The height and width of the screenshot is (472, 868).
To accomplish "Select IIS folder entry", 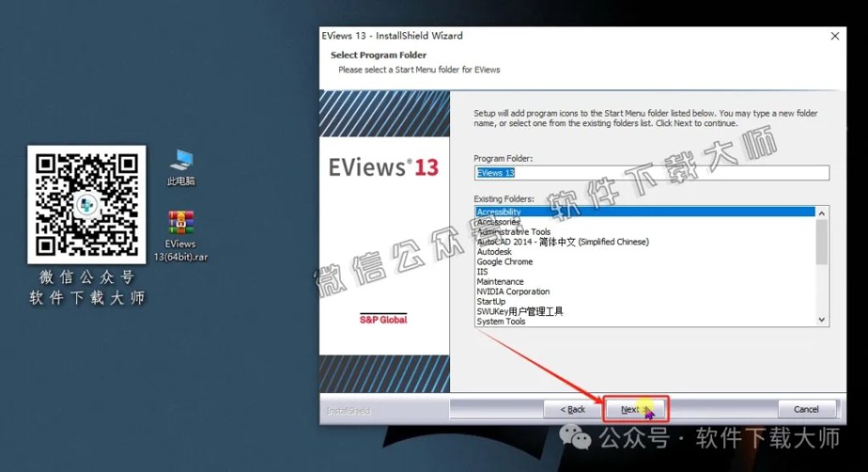I will [645, 272].
